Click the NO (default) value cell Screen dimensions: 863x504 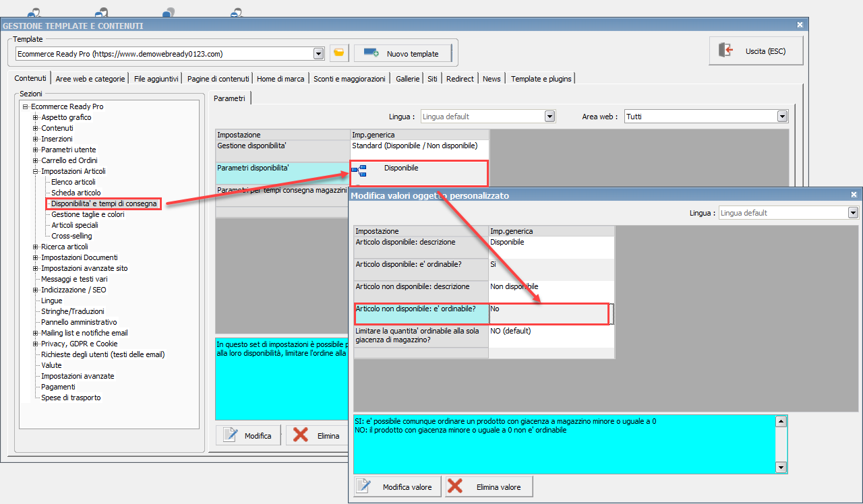tap(552, 336)
